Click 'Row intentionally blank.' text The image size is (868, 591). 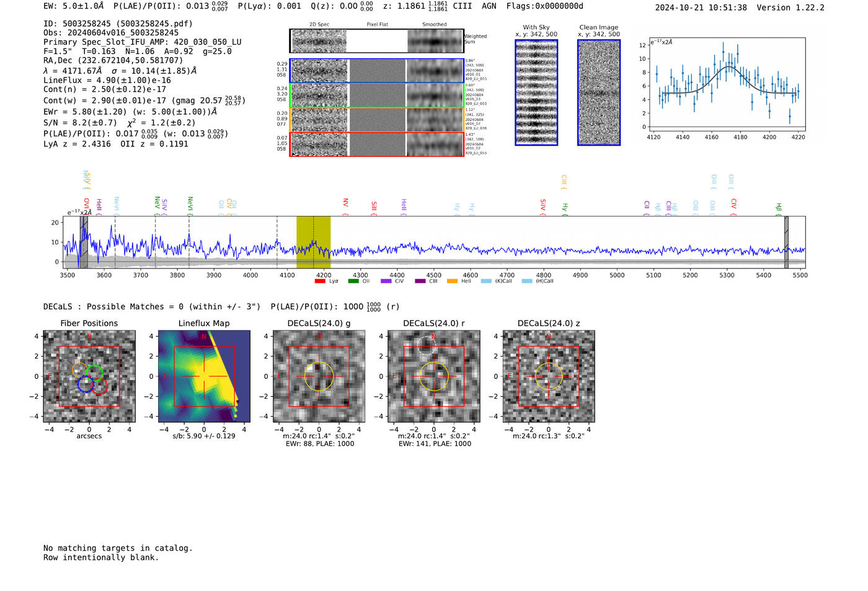pyautogui.click(x=101, y=558)
